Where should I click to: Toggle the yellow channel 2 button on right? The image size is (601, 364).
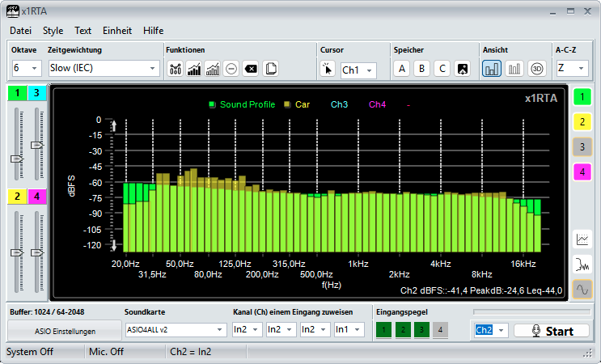coord(582,122)
